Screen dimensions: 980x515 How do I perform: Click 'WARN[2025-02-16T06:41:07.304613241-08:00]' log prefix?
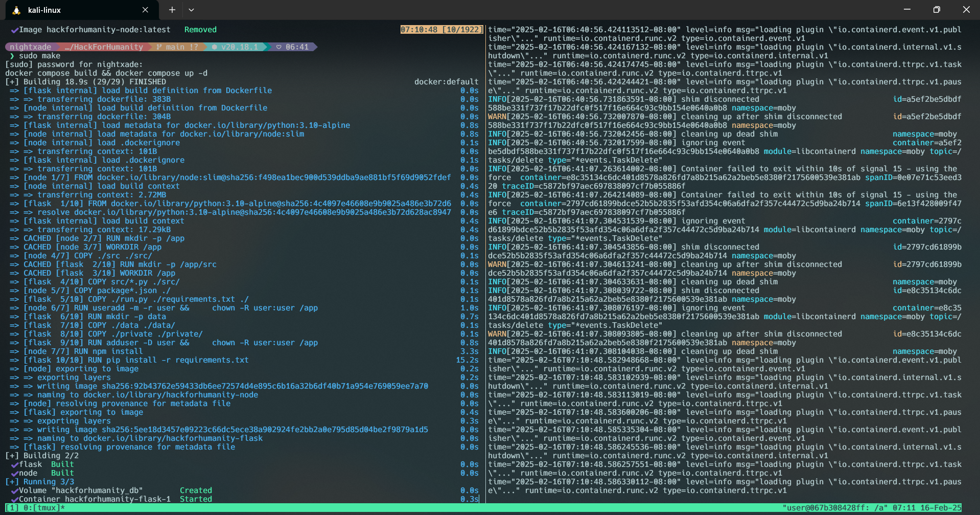click(582, 264)
